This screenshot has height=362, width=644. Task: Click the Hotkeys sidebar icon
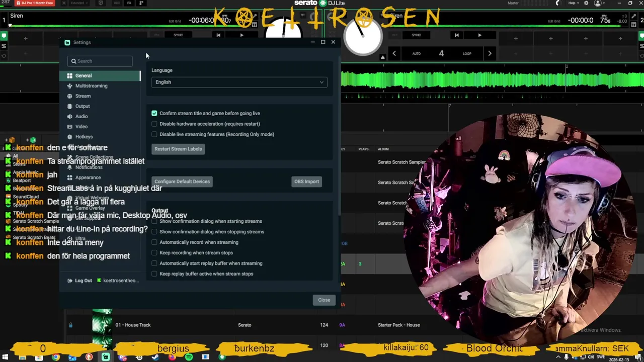click(x=69, y=137)
